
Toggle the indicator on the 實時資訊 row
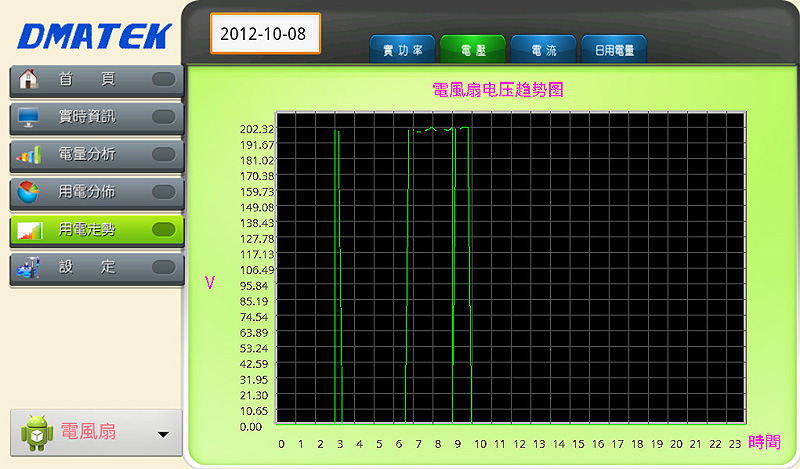pos(163,117)
